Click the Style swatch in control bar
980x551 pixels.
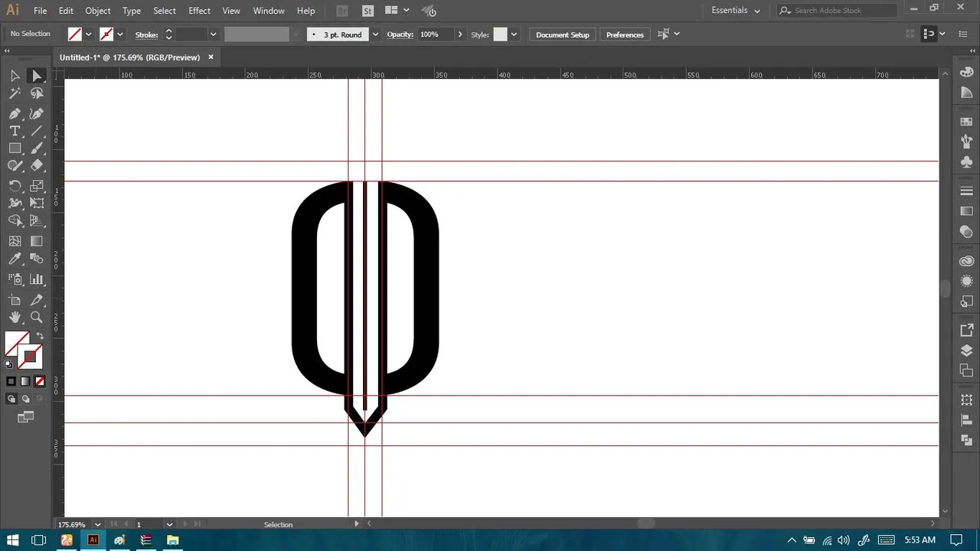click(x=500, y=34)
